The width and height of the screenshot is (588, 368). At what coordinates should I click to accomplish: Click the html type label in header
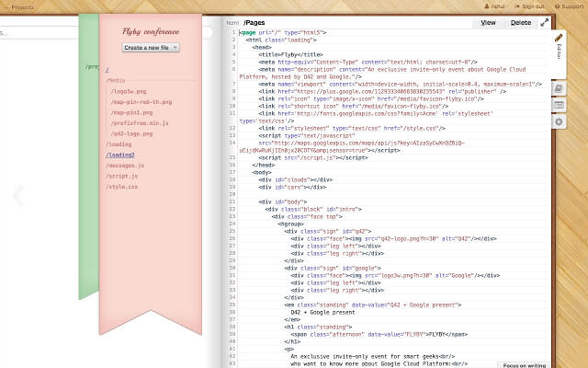point(232,23)
